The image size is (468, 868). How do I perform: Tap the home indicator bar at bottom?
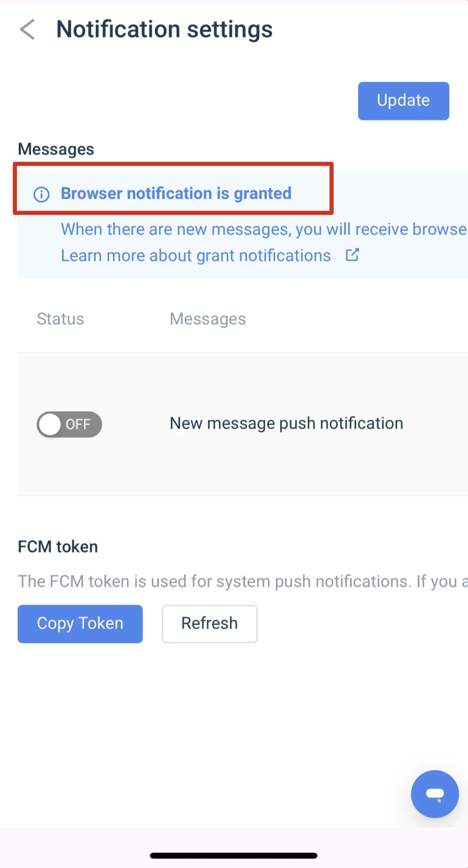point(233,856)
